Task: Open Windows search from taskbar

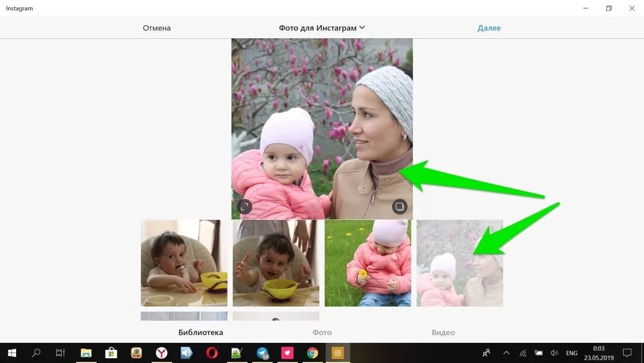Action: [36, 353]
